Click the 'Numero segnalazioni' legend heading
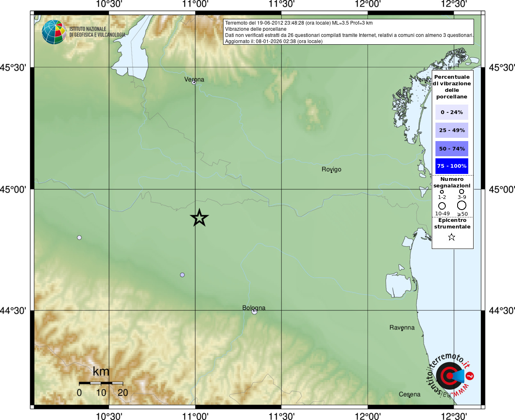The height and width of the screenshot is (420, 515). click(x=452, y=182)
